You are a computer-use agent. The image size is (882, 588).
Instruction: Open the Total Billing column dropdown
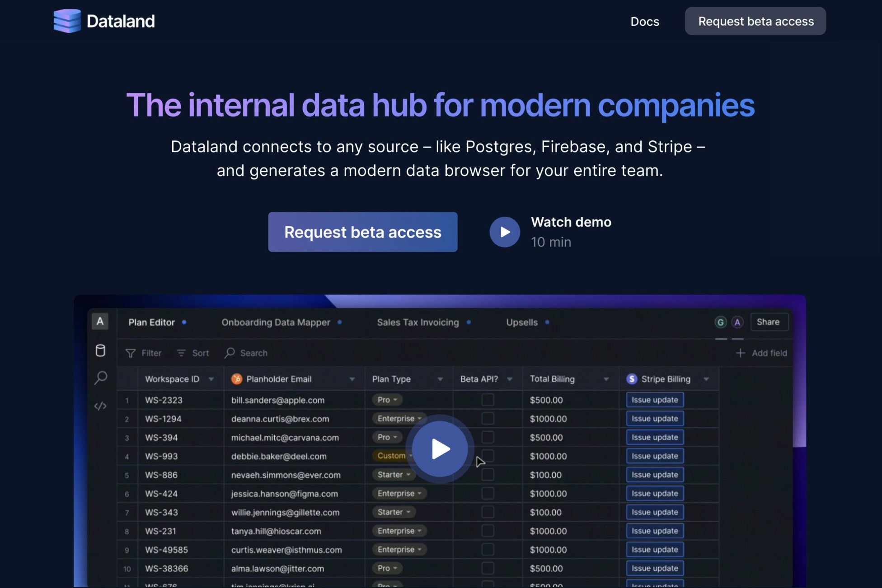[x=606, y=379]
